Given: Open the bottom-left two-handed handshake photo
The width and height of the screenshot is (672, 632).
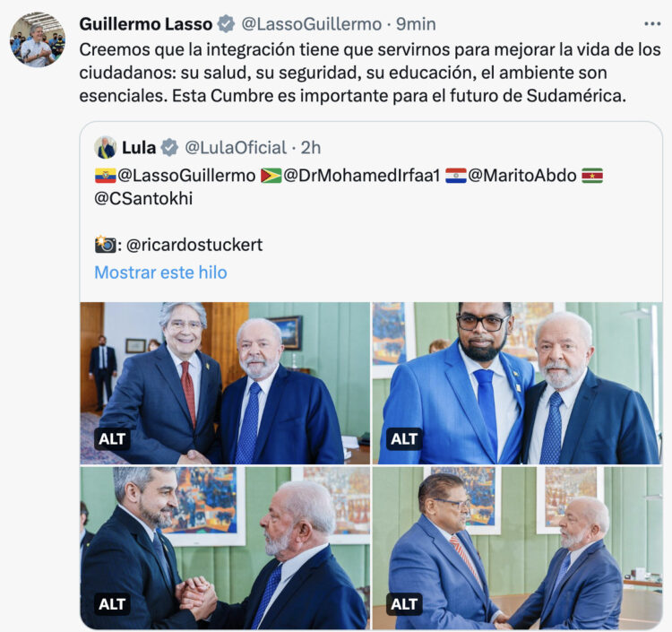Looking at the screenshot, I should click(225, 548).
